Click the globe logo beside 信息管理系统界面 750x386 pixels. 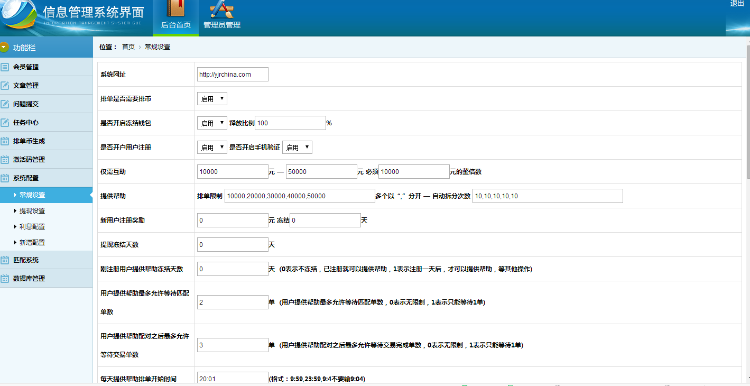coord(18,14)
